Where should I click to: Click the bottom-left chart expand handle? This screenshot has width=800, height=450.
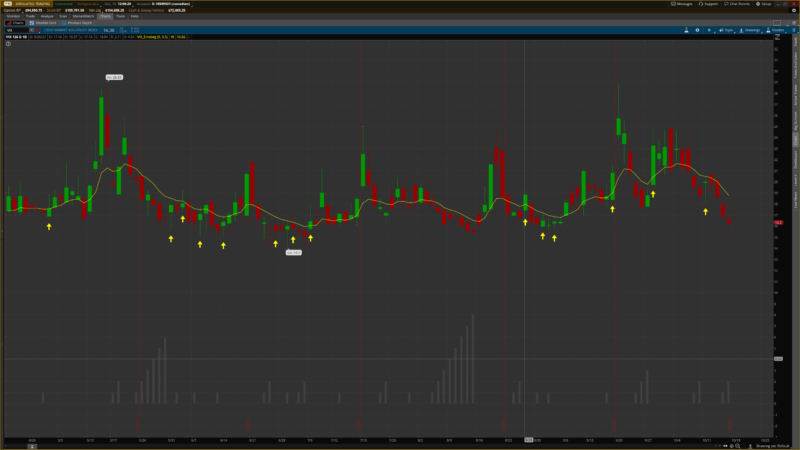pos(32,446)
